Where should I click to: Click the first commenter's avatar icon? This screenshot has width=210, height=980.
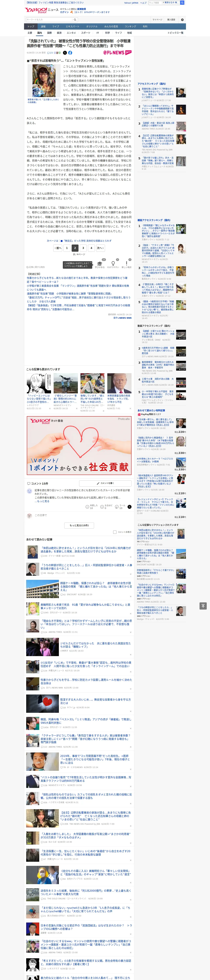click(29, 491)
